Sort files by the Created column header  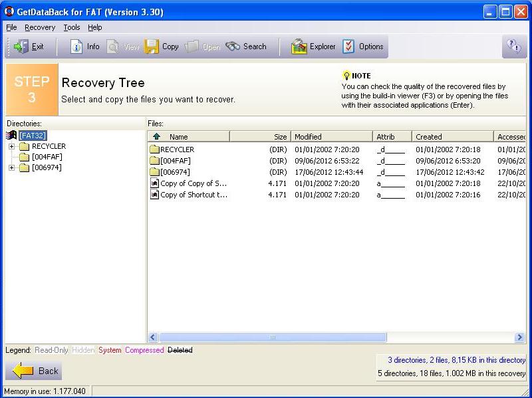tap(453, 137)
